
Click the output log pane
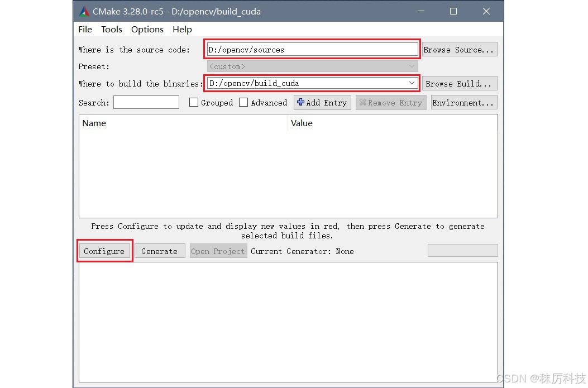pyautogui.click(x=288, y=322)
